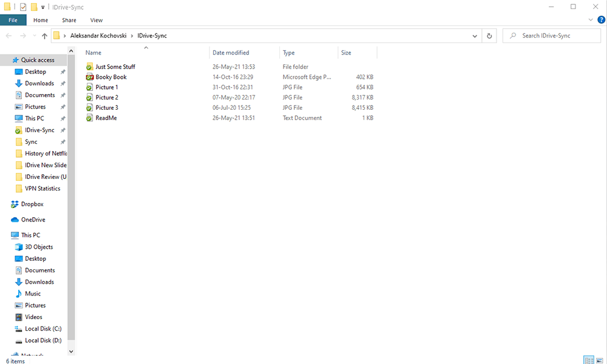Unpin Pictures from Quick access
This screenshot has width=607, height=364.
pyautogui.click(x=63, y=107)
